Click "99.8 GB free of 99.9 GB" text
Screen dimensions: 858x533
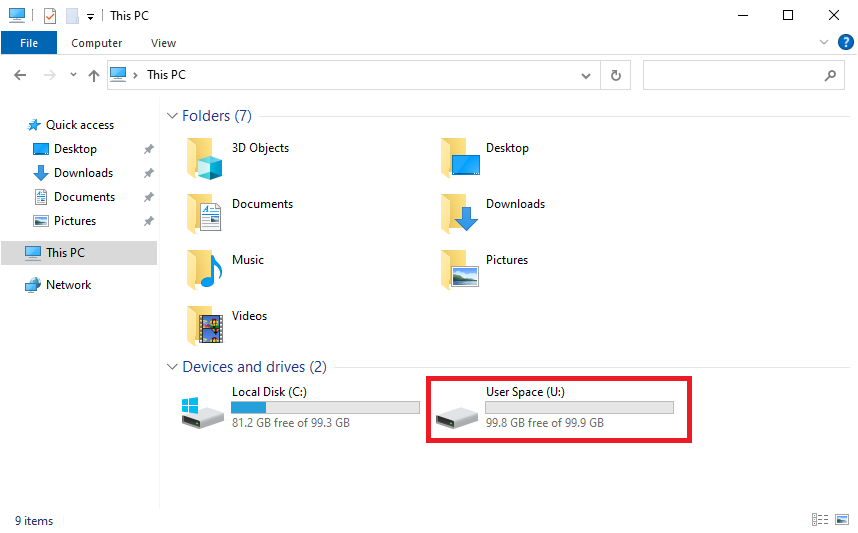[x=545, y=423]
